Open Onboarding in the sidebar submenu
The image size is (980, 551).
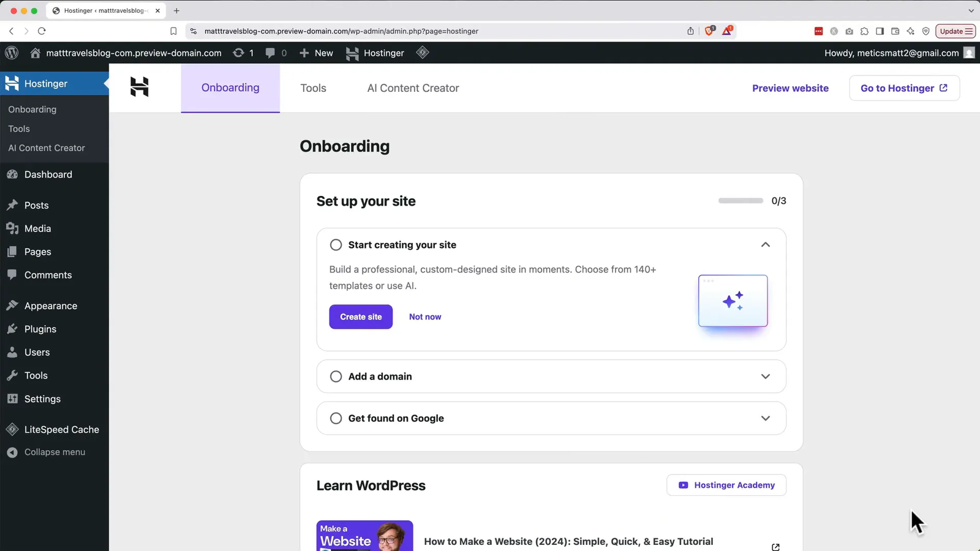coord(32,109)
